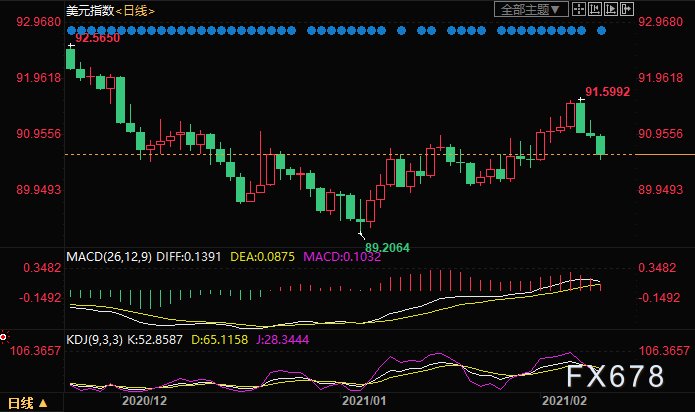The width and height of the screenshot is (695, 412).
Task: Click the 2020/12 date axis label
Action: 144,401
